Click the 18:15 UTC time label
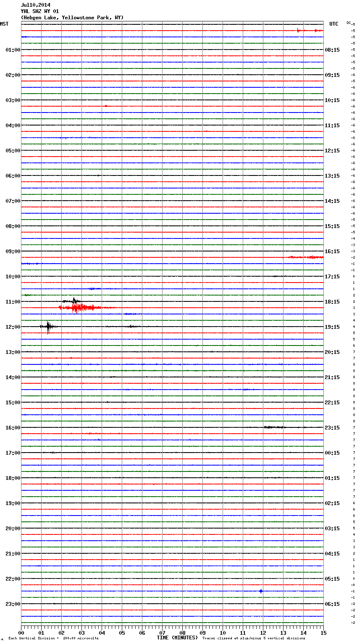 [x=332, y=302]
